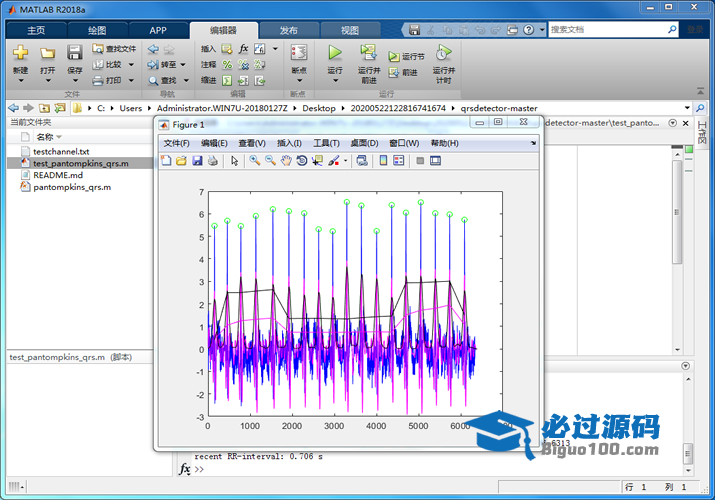Click the comment percent icon
The height and width of the screenshot is (500, 715).
(x=227, y=65)
